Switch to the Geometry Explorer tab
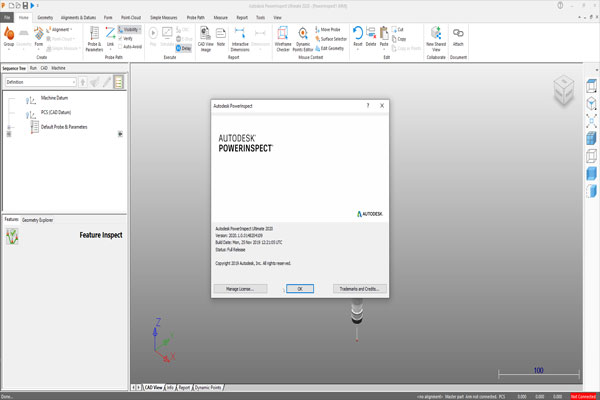This screenshot has height=400, width=600. click(38, 218)
